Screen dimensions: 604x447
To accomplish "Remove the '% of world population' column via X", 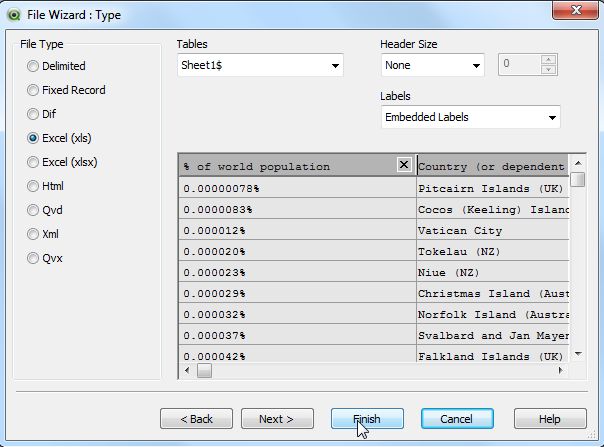I will pyautogui.click(x=404, y=165).
